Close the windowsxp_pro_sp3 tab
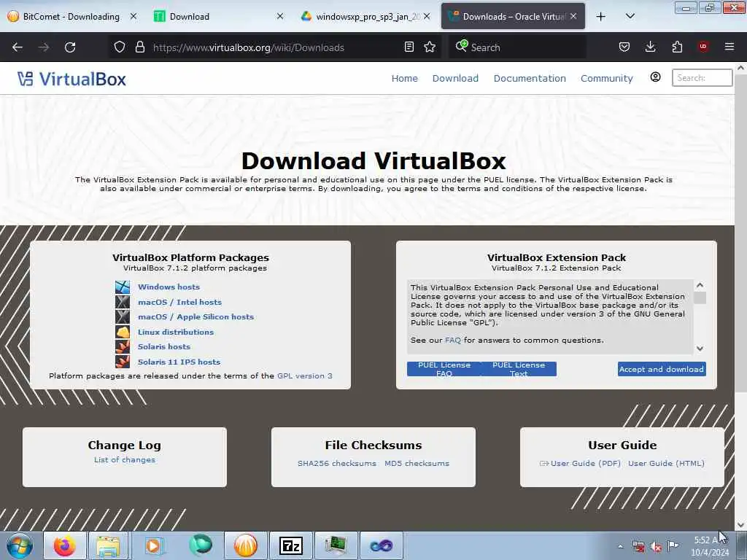 pyautogui.click(x=427, y=16)
